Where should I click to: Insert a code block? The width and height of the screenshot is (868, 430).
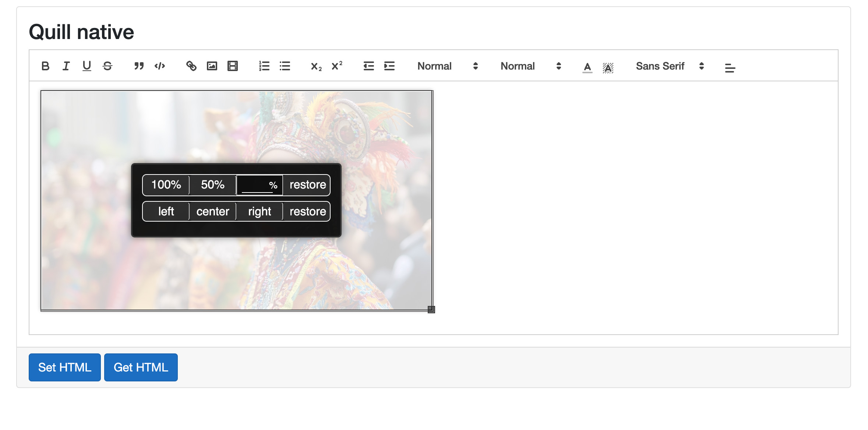159,66
